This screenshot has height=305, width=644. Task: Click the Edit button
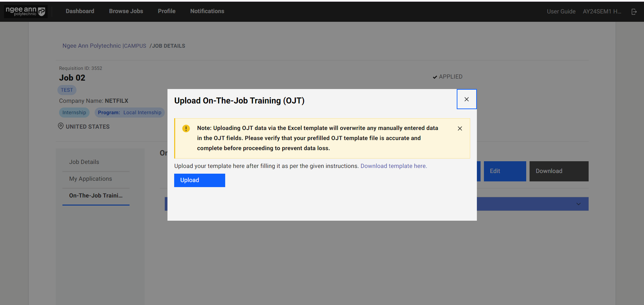504,171
